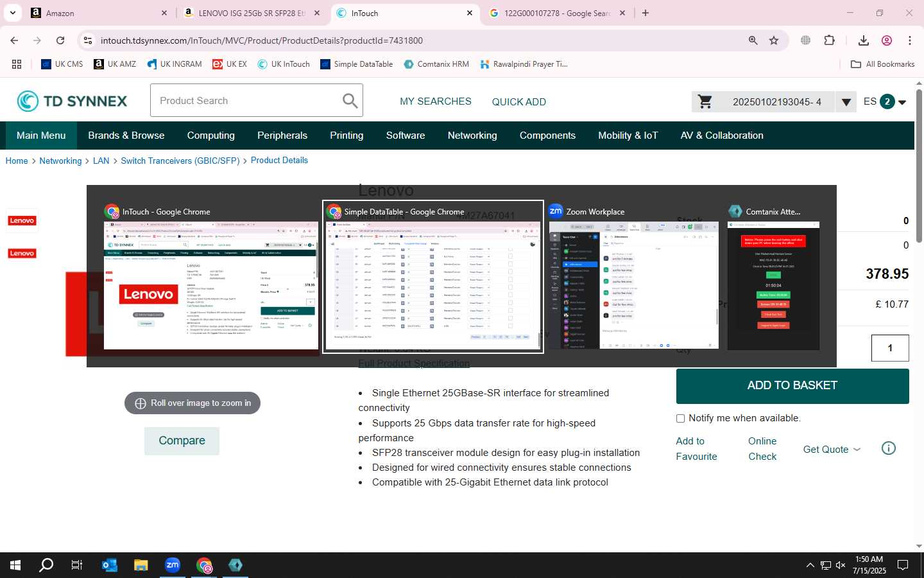Open Windows taskbar search
Image resolution: width=924 pixels, height=578 pixels.
click(46, 565)
